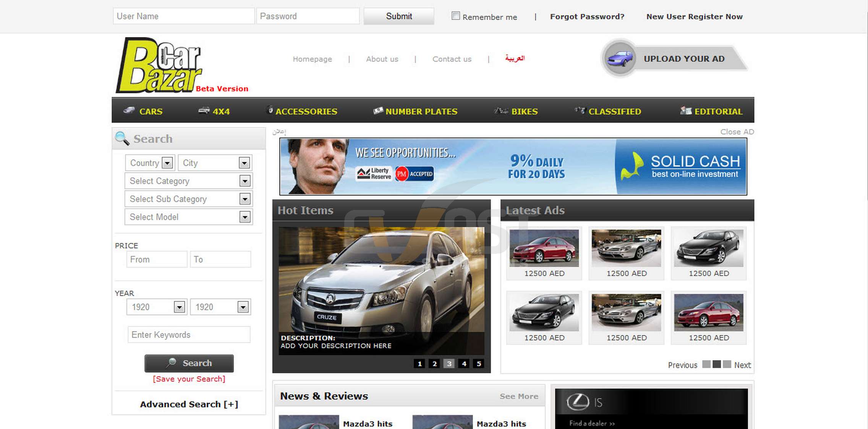Click the Submit login button
Screen dimensions: 868x429
tap(399, 16)
